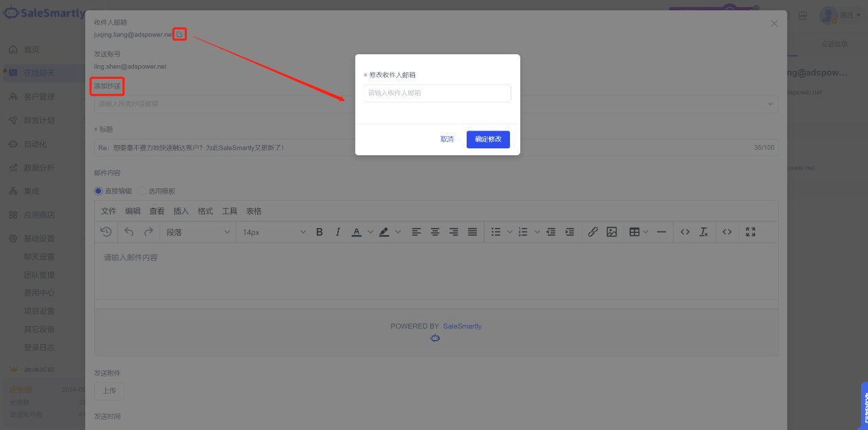This screenshot has height=430, width=868.
Task: Click the 确定修改 confirm button
Action: point(488,139)
